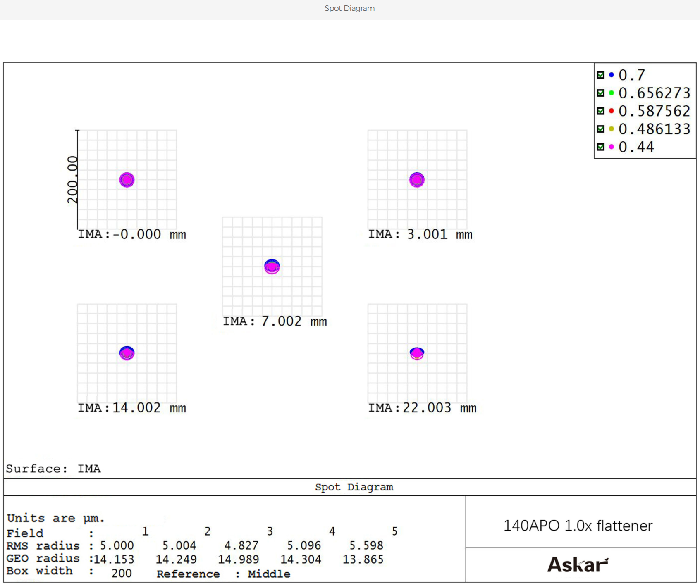This screenshot has width=700, height=588.
Task: Click the green dot for 0.656273 wavelength
Action: [611, 93]
